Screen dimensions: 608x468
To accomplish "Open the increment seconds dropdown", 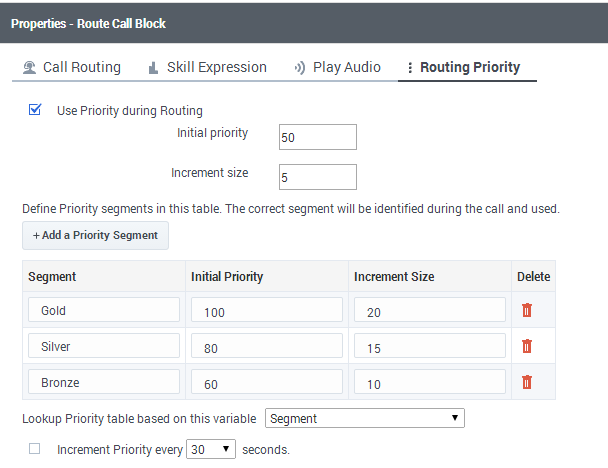I will tap(211, 450).
